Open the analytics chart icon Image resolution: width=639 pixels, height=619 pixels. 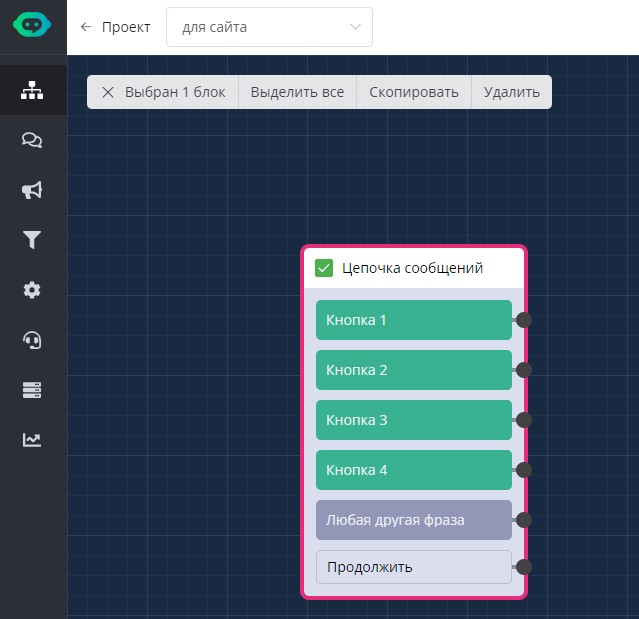[x=32, y=439]
